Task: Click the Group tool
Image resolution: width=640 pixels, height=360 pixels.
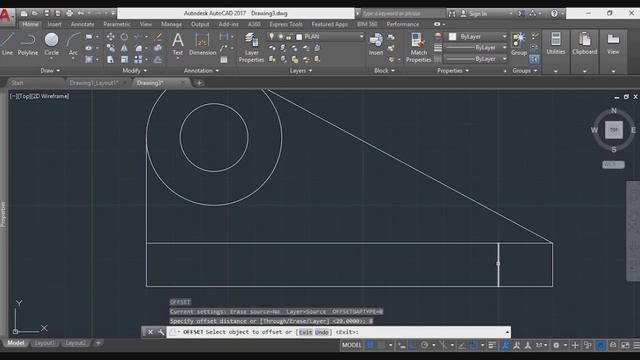Action: click(x=519, y=44)
